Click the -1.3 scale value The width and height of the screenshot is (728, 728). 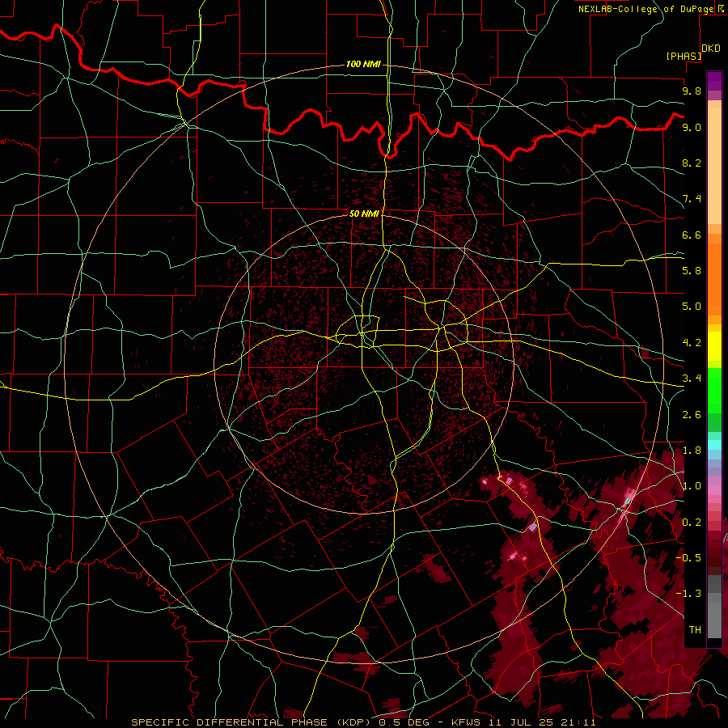click(688, 594)
